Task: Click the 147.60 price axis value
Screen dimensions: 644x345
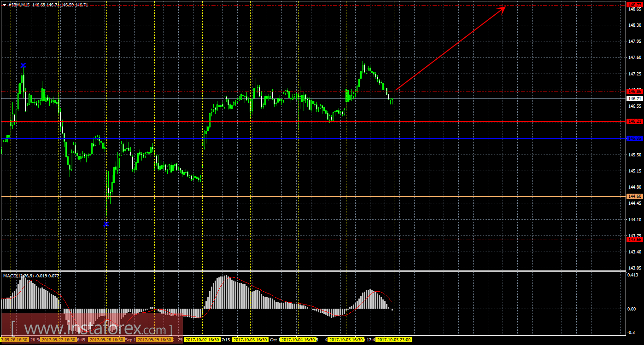Action: pyautogui.click(x=634, y=57)
